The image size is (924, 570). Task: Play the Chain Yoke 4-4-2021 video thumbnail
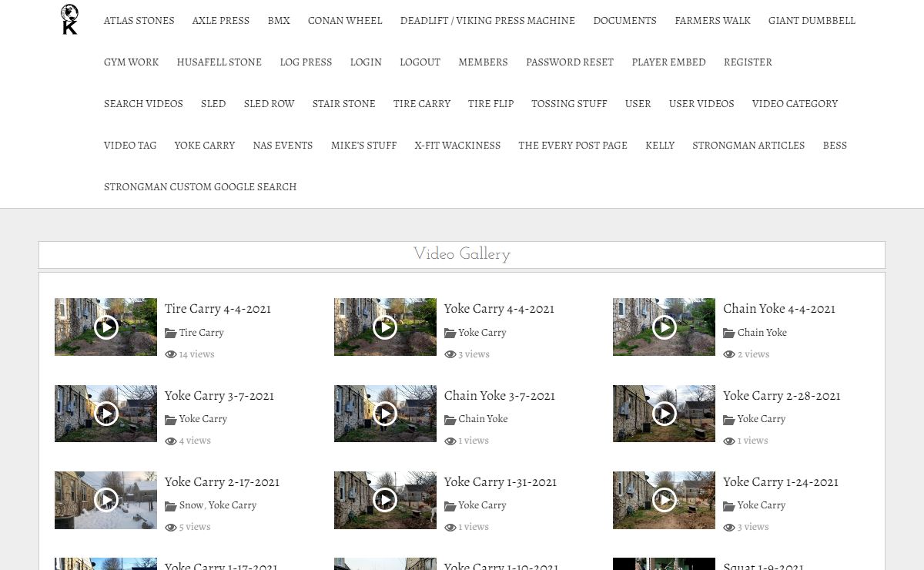coord(664,327)
